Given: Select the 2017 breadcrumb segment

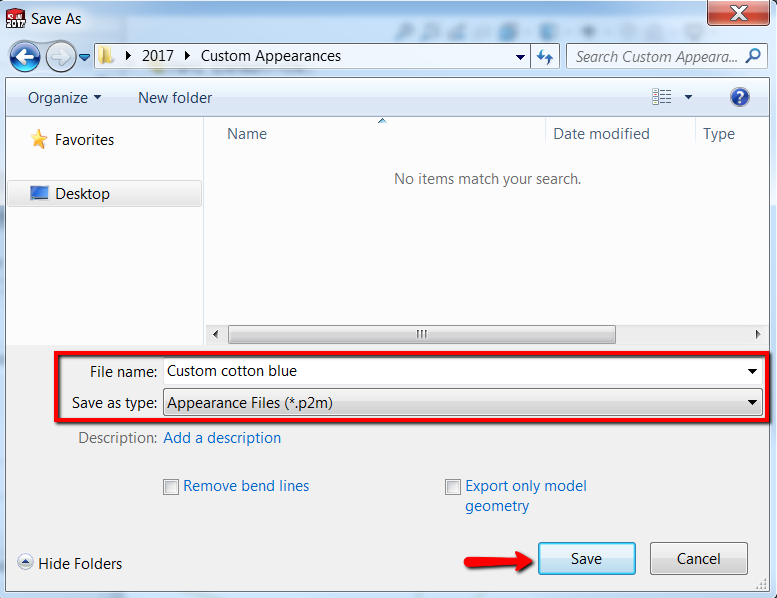Looking at the screenshot, I should pos(158,55).
